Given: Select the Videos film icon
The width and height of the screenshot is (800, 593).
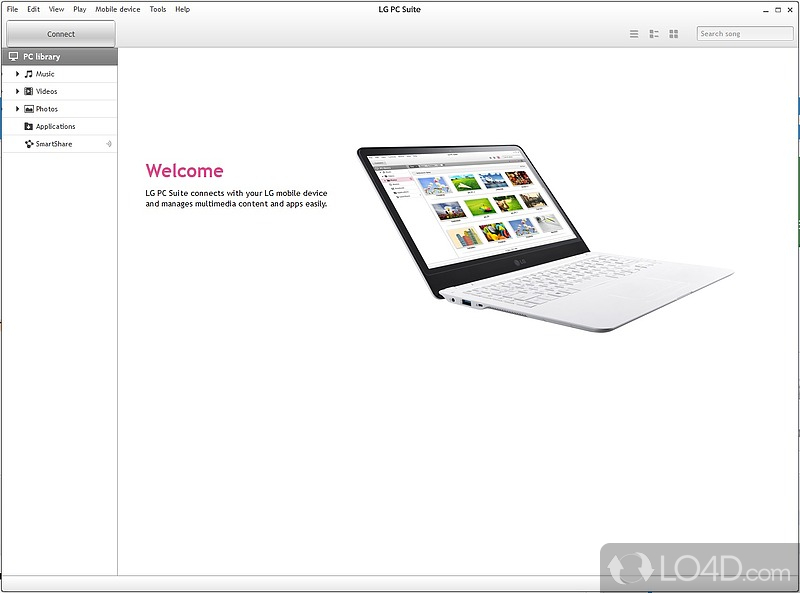Looking at the screenshot, I should (29, 91).
